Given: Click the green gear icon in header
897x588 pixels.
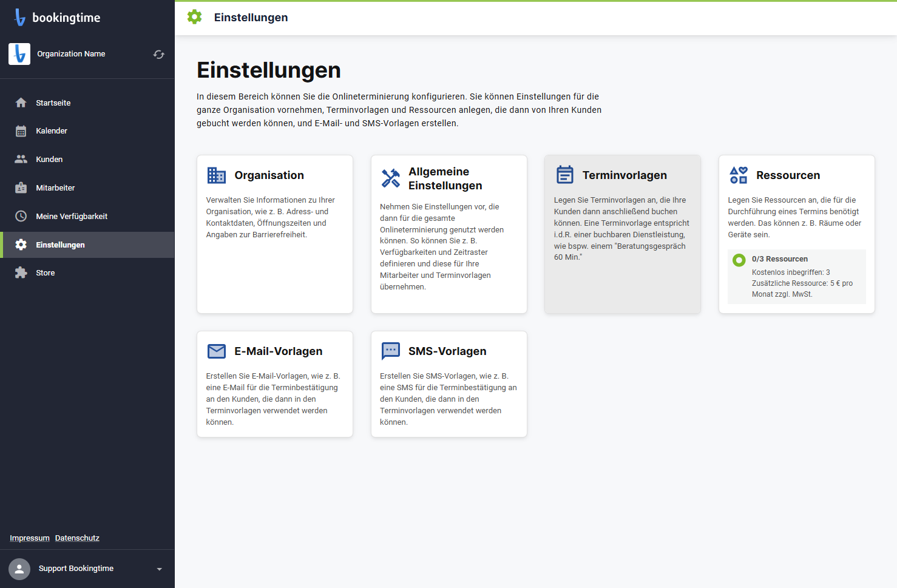Looking at the screenshot, I should (x=195, y=17).
